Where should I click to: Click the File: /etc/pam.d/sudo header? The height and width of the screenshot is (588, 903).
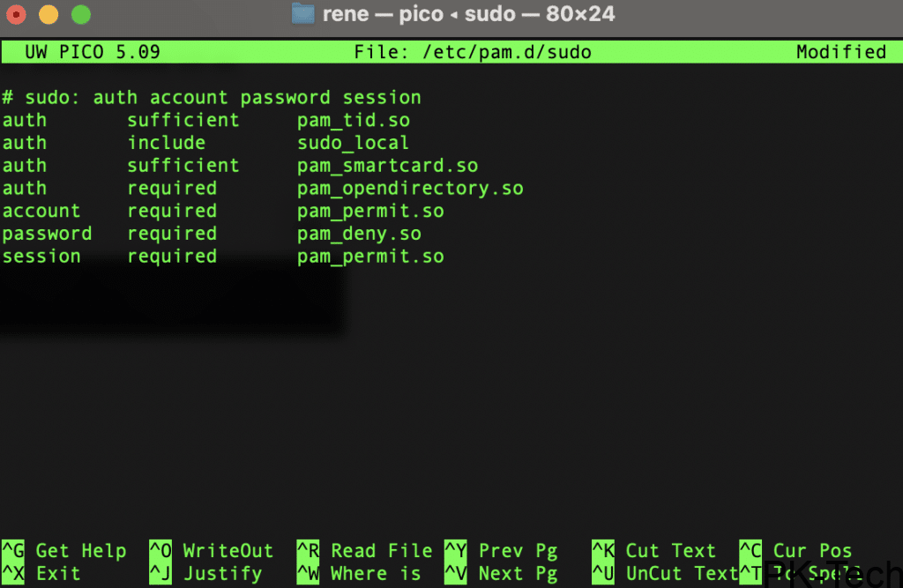pyautogui.click(x=472, y=52)
